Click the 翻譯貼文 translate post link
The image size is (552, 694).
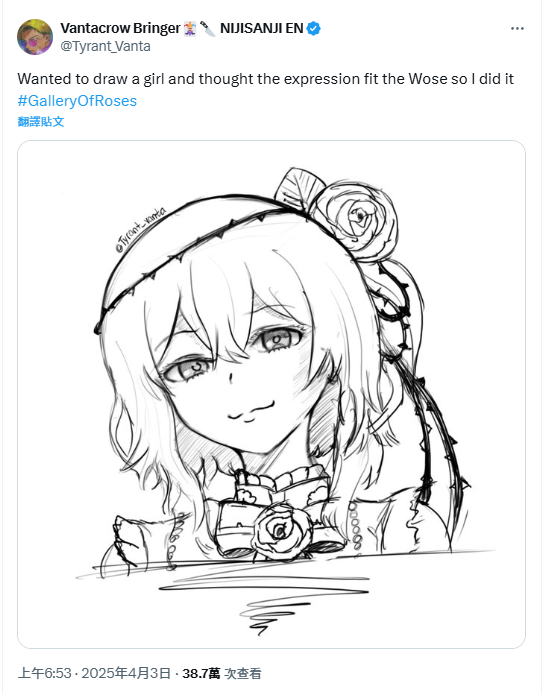(x=41, y=122)
